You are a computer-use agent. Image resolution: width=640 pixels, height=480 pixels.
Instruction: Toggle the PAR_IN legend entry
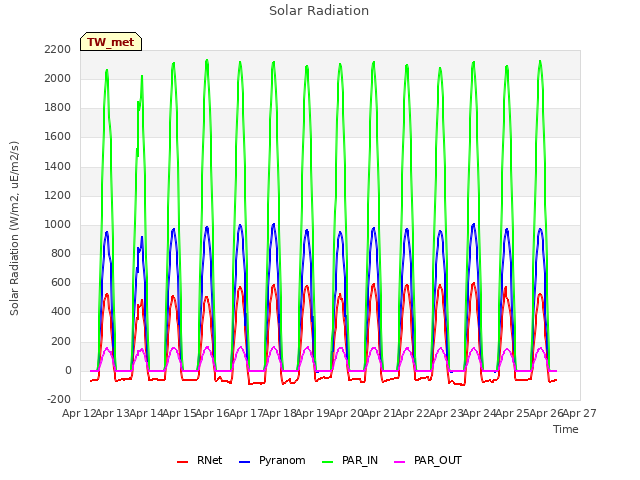point(350,460)
